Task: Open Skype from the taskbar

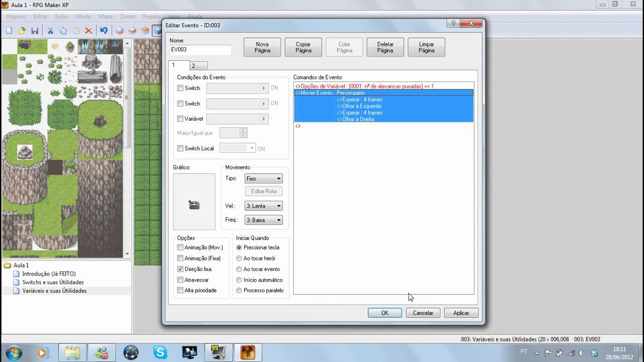Action: [160, 352]
